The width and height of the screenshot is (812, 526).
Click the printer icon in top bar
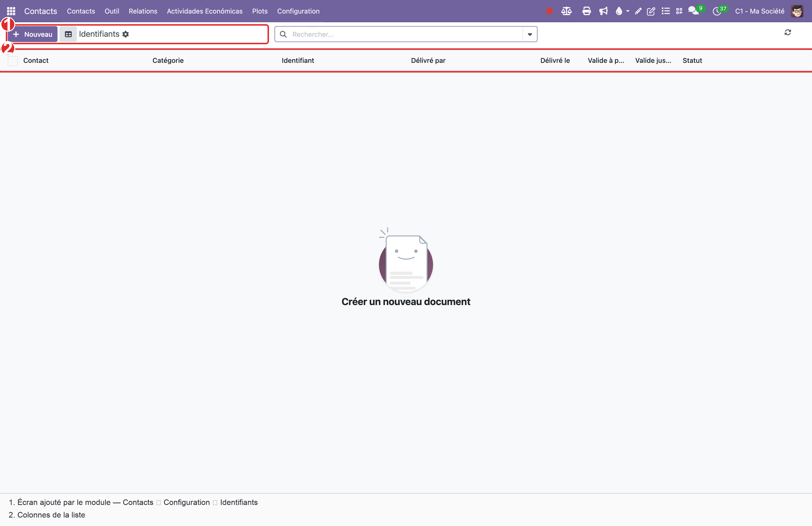pos(587,11)
